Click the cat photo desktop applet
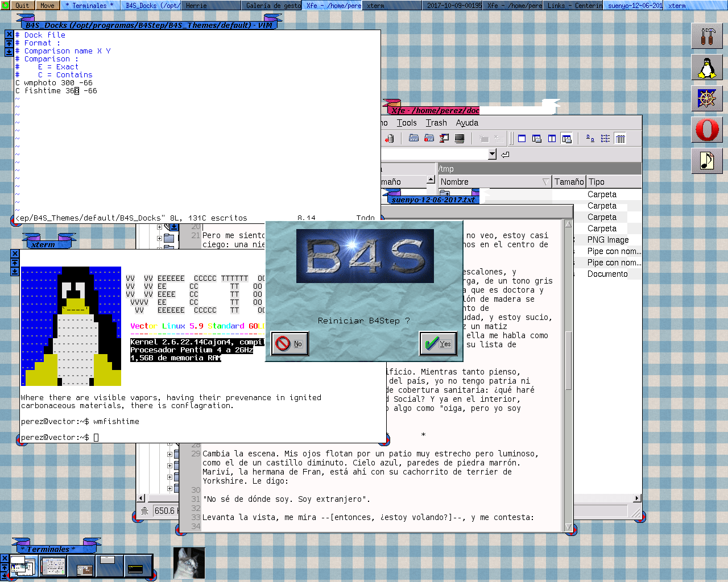Screen dimensions: 728x582 (189, 563)
